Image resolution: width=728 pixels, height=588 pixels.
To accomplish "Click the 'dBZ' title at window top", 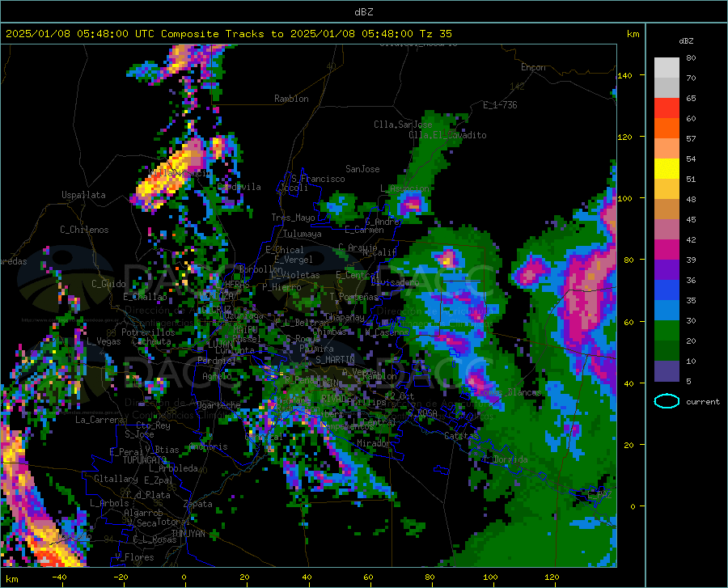I will click(x=363, y=12).
